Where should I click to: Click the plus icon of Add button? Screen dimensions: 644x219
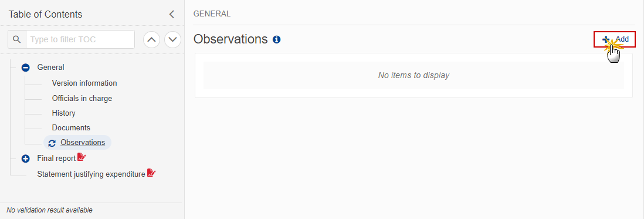606,39
